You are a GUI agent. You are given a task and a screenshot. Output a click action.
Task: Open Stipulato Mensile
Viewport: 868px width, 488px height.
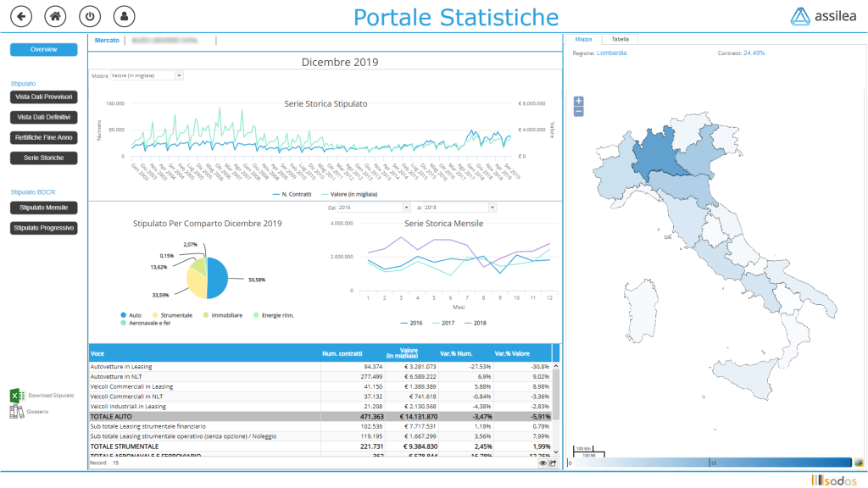tap(44, 208)
